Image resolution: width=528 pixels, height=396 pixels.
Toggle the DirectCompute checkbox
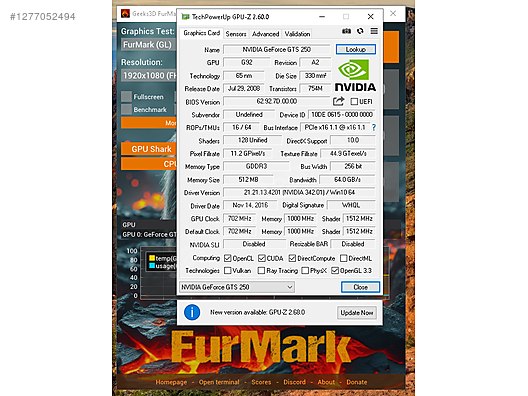click(292, 258)
